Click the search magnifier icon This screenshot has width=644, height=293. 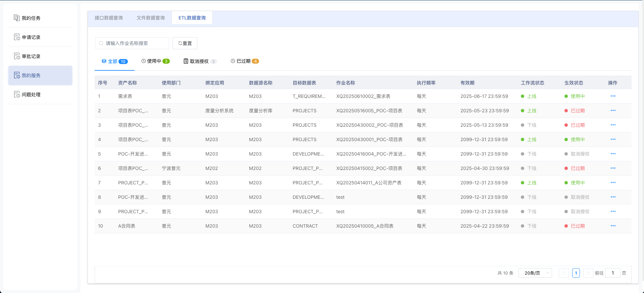pyautogui.click(x=101, y=43)
